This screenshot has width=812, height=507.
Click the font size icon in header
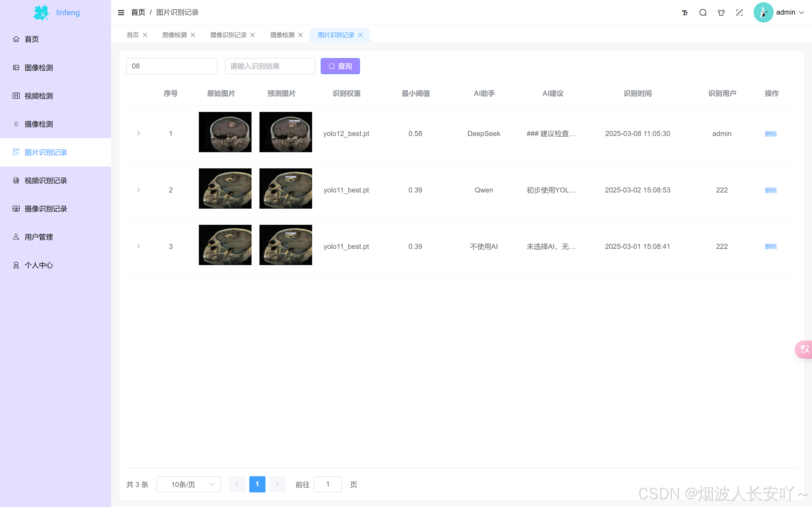[x=685, y=13]
